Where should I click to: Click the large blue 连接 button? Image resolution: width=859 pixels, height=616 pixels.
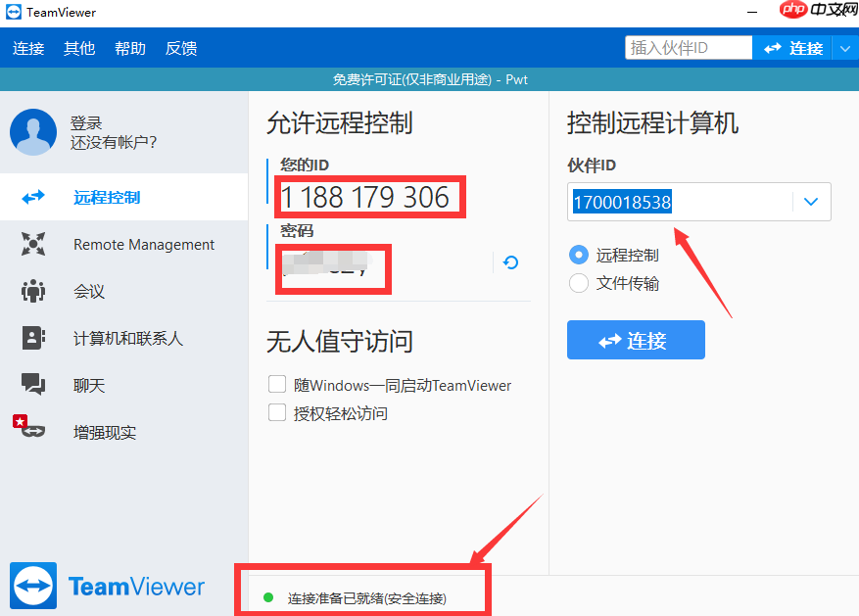point(636,340)
